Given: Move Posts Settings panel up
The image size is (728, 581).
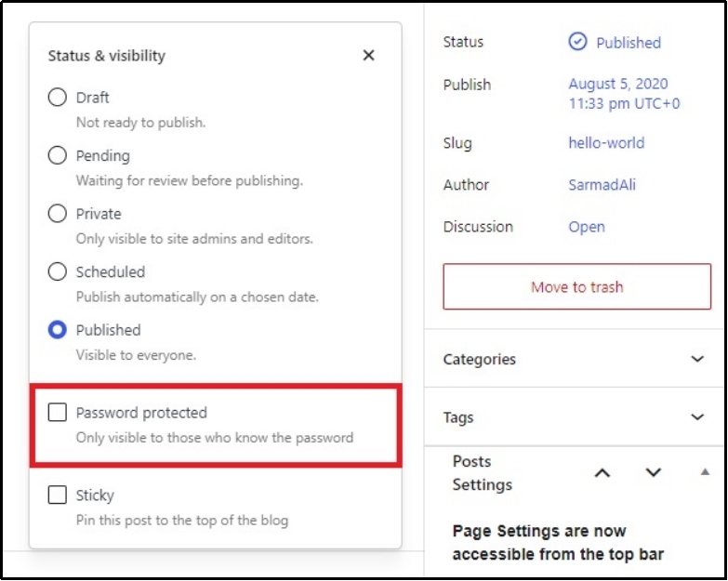Looking at the screenshot, I should (x=602, y=473).
